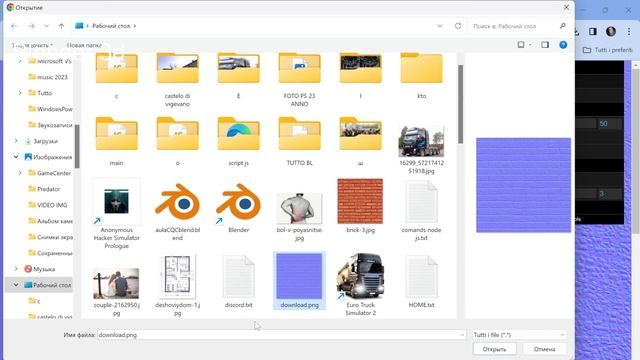Click Рабочий стол in the address bar
The width and height of the screenshot is (640, 360).
[111, 26]
